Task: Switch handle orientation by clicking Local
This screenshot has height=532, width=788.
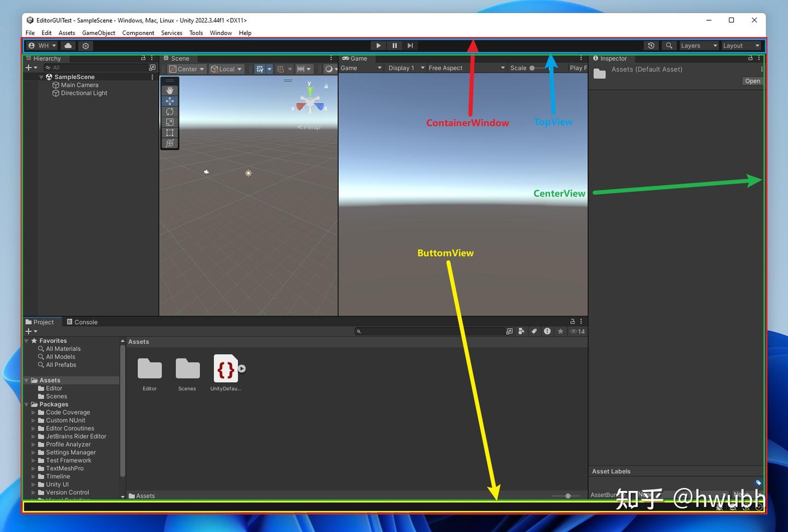Action: pyautogui.click(x=226, y=69)
